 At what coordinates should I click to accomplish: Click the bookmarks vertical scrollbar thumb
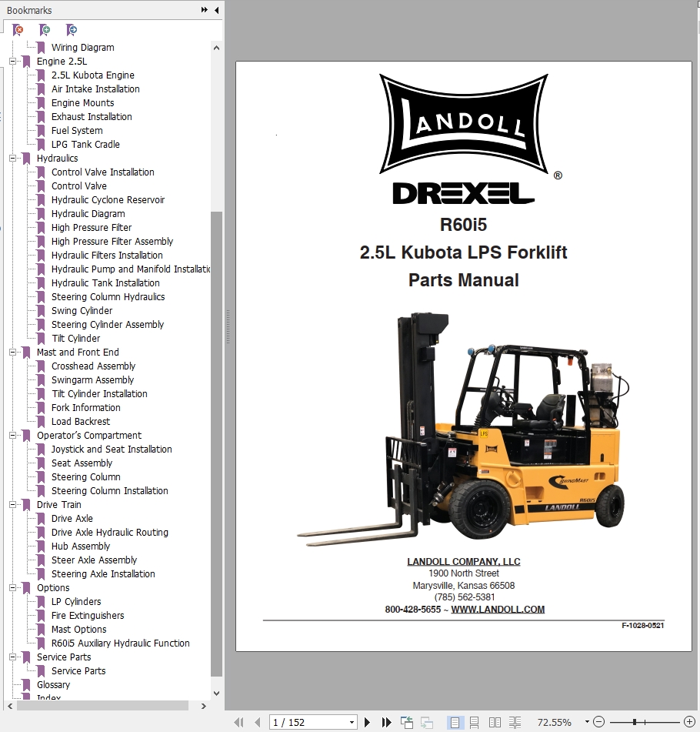click(216, 443)
